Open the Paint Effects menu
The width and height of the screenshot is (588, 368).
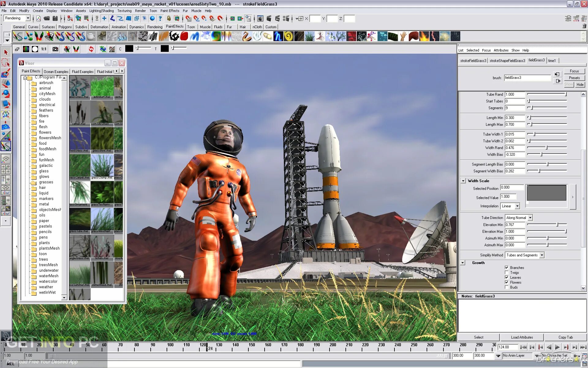(170, 11)
